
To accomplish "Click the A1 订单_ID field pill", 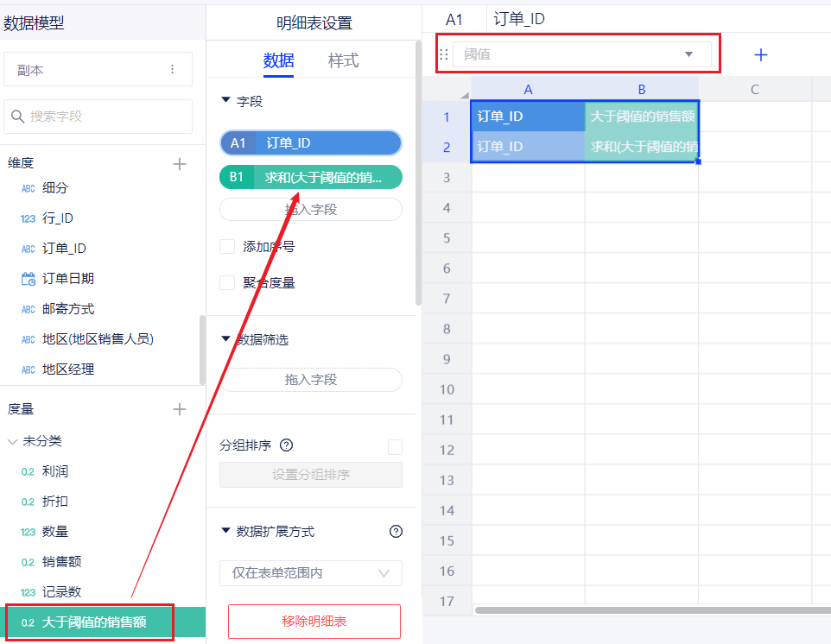I will click(x=311, y=143).
